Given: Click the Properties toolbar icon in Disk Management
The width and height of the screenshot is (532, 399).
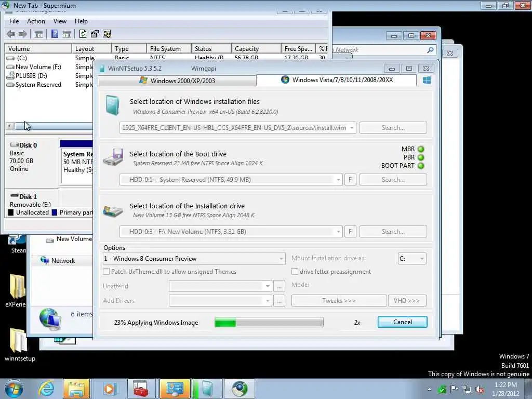Looking at the screenshot, I should (95, 34).
